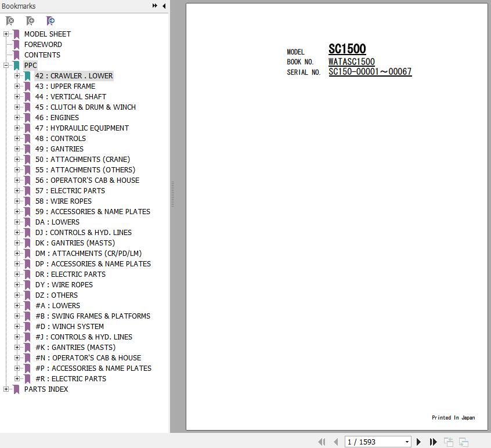Expand DZ : OTHERS node
The image size is (491, 448).
(x=17, y=295)
